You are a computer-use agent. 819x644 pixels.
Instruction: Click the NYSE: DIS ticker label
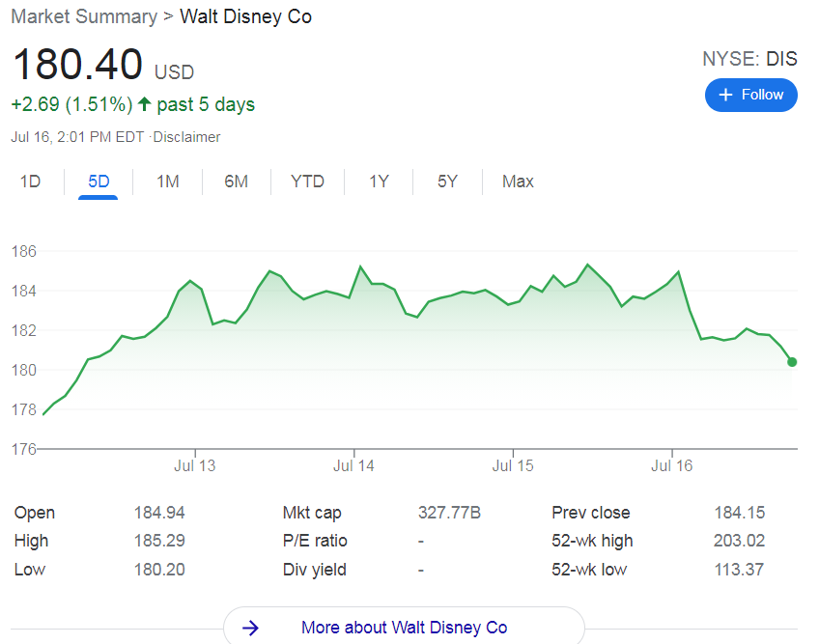[x=749, y=59]
